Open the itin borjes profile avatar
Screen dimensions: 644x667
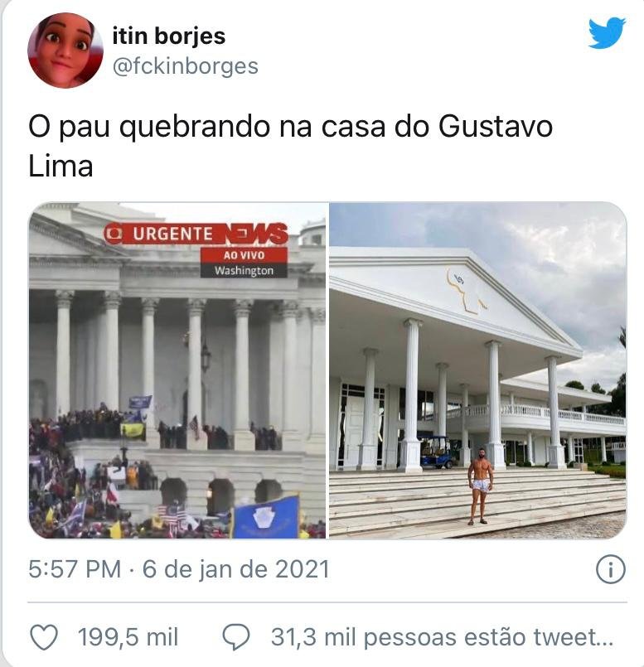click(x=65, y=51)
